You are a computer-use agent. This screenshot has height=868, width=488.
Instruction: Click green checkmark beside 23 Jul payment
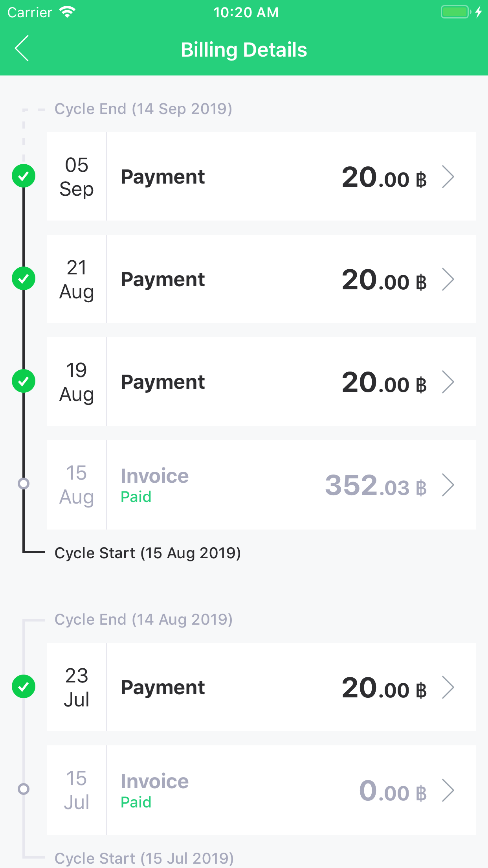pyautogui.click(x=24, y=686)
